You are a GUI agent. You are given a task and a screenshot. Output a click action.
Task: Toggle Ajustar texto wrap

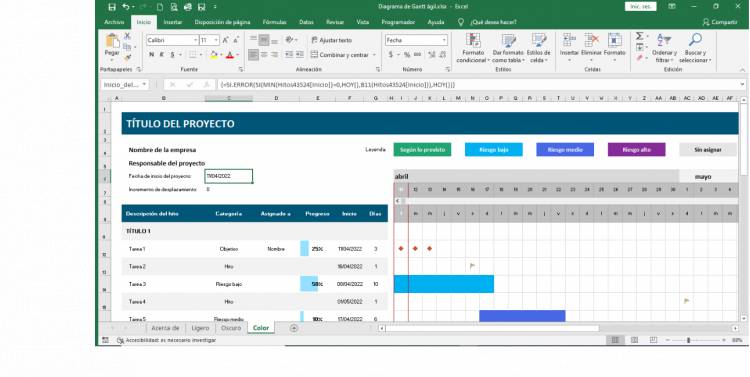click(x=331, y=40)
